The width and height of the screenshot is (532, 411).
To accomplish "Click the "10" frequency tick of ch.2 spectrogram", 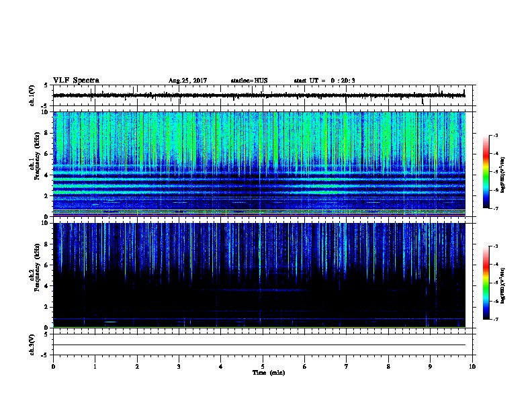I will click(x=46, y=223).
